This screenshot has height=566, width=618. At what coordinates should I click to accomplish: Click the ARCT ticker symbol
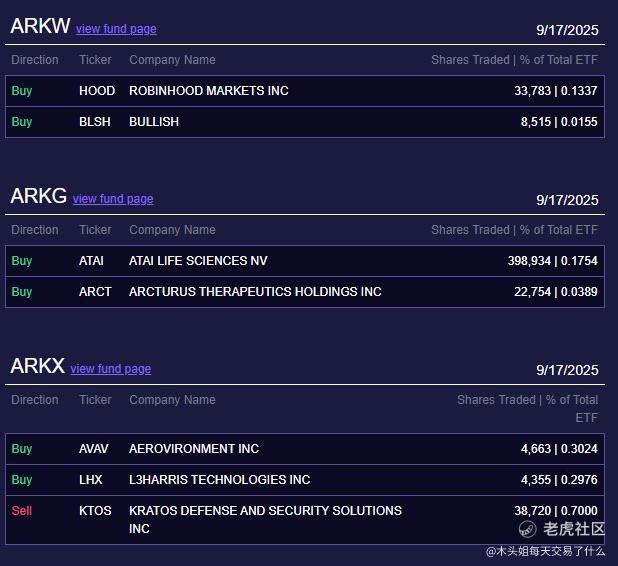(x=95, y=292)
